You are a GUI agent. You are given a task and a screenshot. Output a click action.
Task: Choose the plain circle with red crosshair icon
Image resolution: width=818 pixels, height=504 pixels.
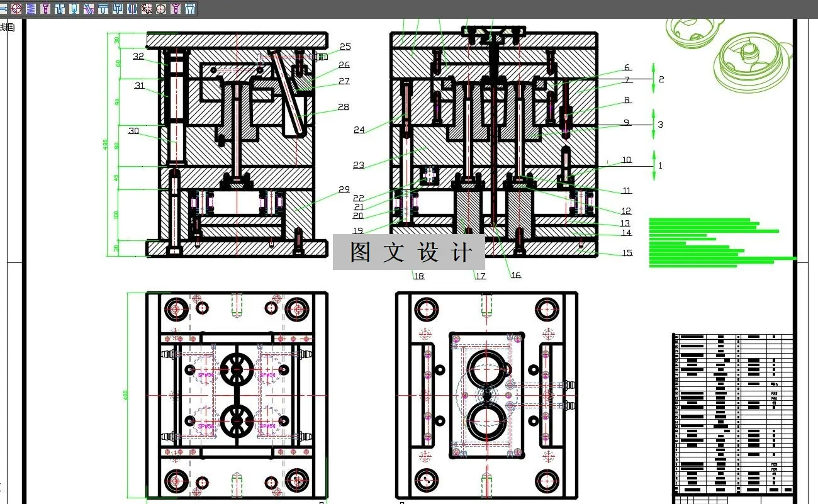click(161, 9)
